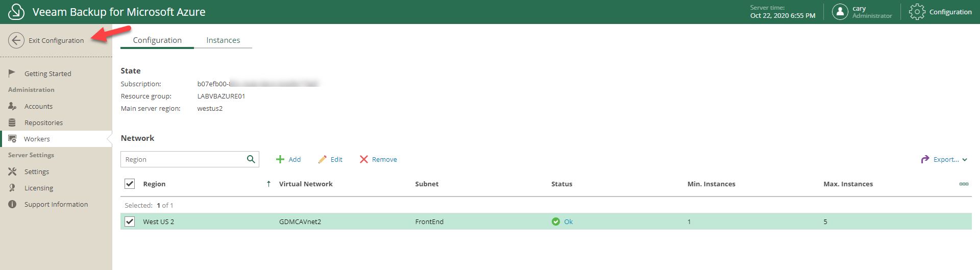Image resolution: width=980 pixels, height=270 pixels.
Task: Toggle the select-all checkbox in table header
Action: click(130, 184)
